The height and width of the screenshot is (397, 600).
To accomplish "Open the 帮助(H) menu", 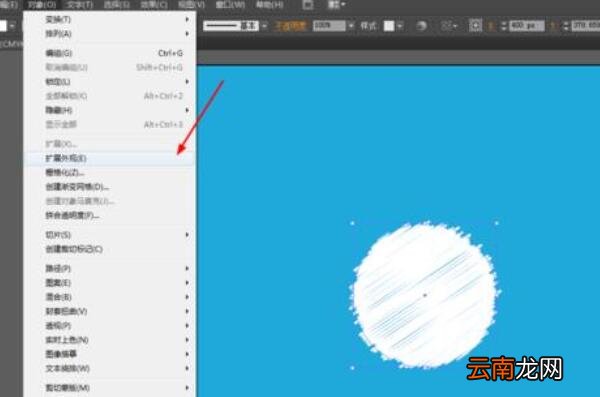I will (x=270, y=5).
